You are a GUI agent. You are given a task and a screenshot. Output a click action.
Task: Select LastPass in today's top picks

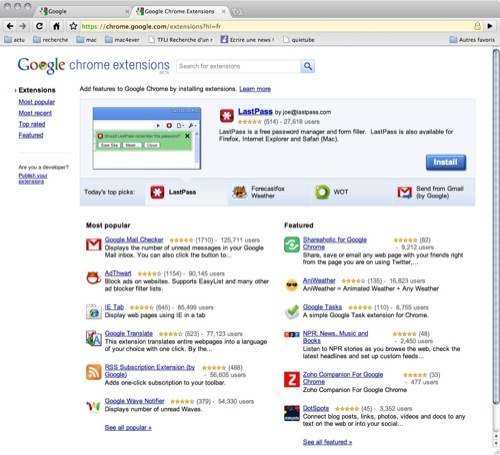(186, 192)
